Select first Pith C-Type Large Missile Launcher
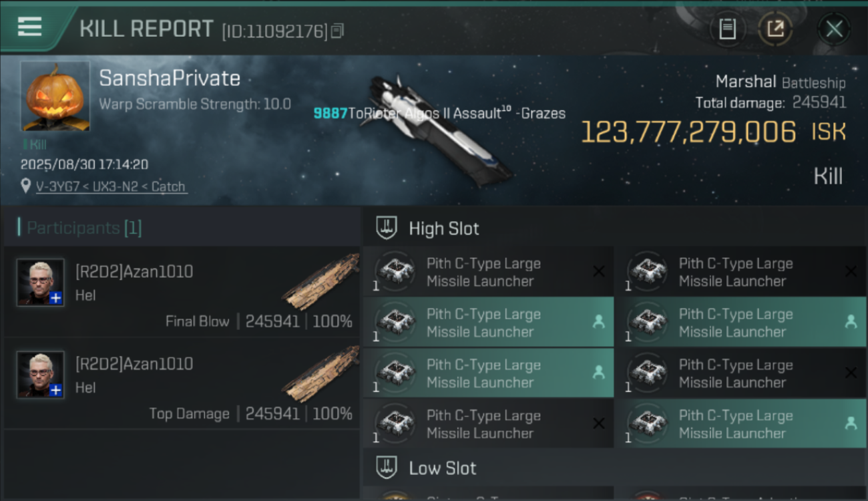This screenshot has height=501, width=868. point(488,272)
